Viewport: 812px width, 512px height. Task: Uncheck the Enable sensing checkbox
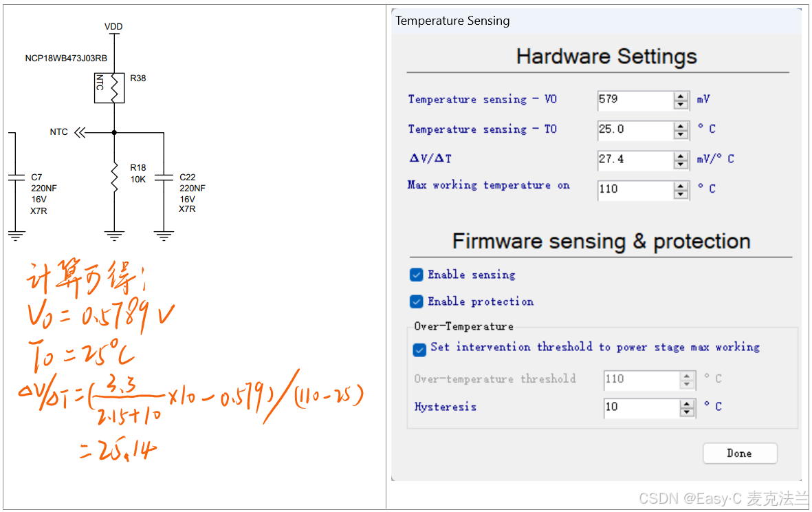point(416,275)
